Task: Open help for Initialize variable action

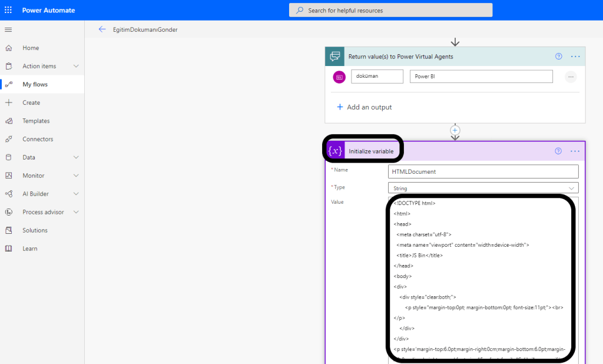Action: [x=558, y=151]
